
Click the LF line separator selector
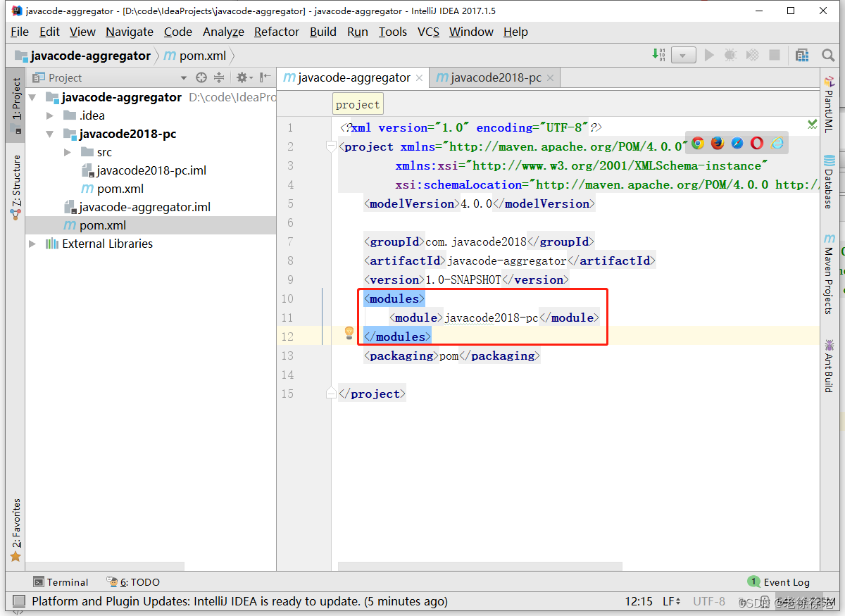point(672,601)
